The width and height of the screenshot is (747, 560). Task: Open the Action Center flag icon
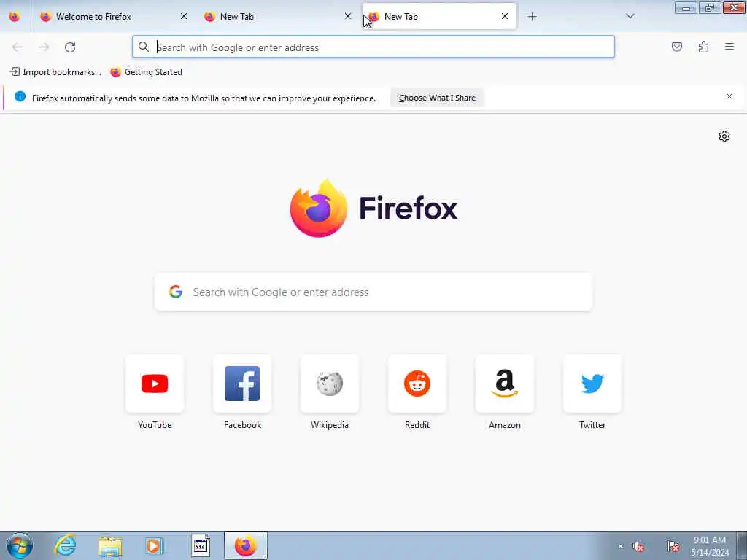(x=673, y=546)
